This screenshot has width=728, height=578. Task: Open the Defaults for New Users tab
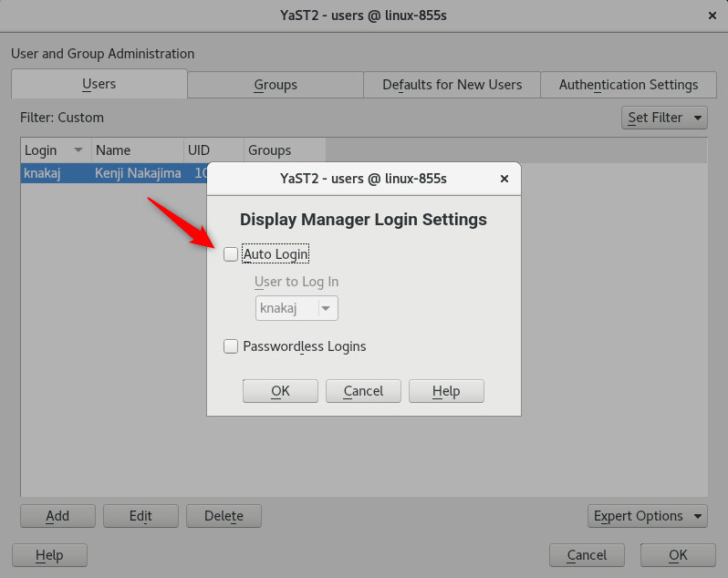coord(452,85)
